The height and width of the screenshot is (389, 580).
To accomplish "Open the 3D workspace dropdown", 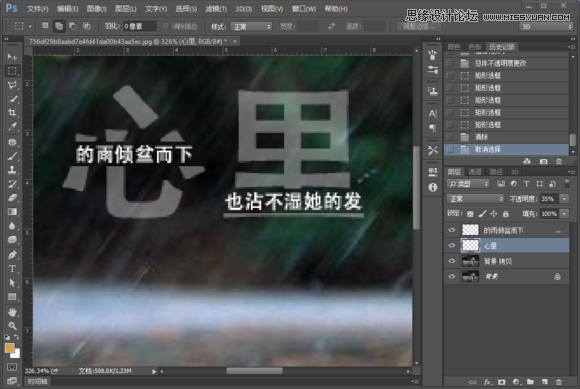I will coord(546,27).
